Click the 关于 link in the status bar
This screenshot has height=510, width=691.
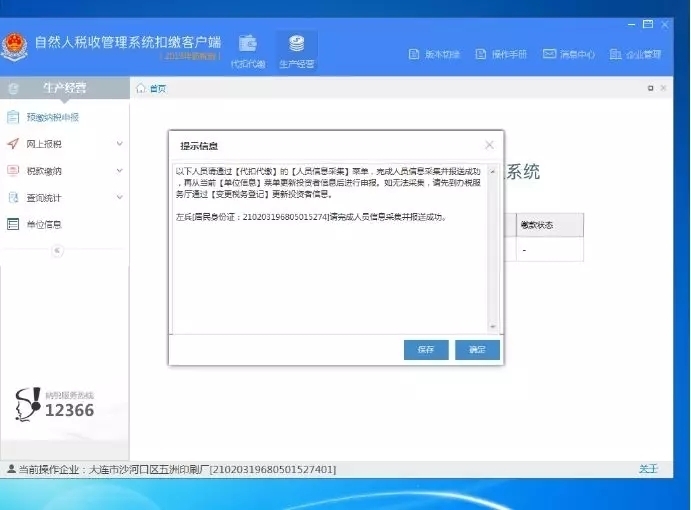[648, 469]
